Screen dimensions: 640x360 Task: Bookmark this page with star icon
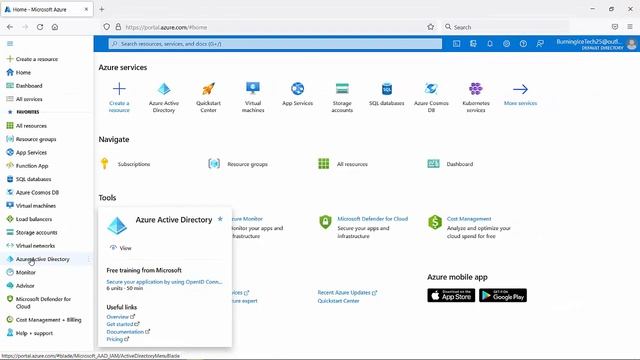[x=430, y=27]
